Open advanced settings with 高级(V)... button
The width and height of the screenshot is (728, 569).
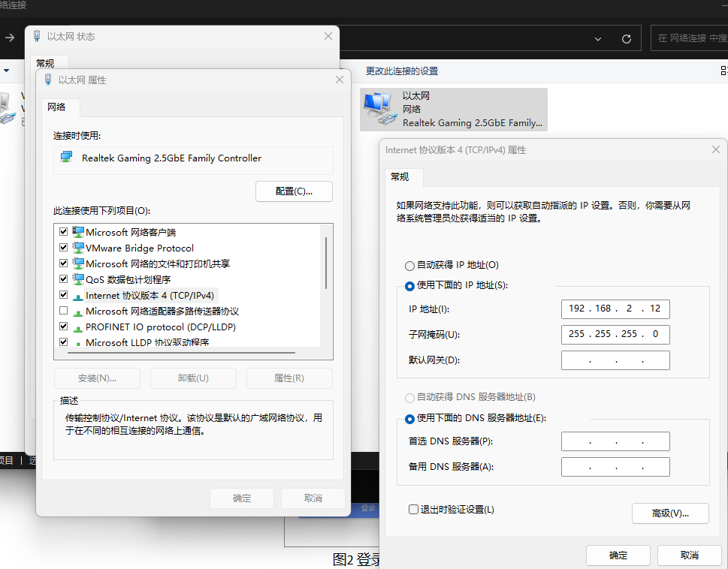(670, 513)
